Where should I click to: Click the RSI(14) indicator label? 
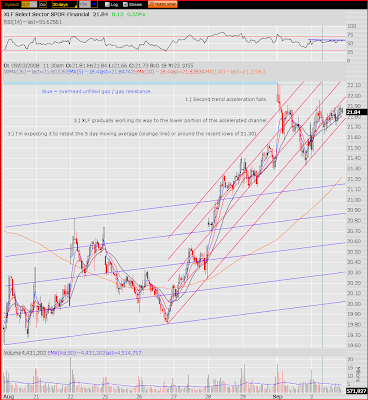33,22
